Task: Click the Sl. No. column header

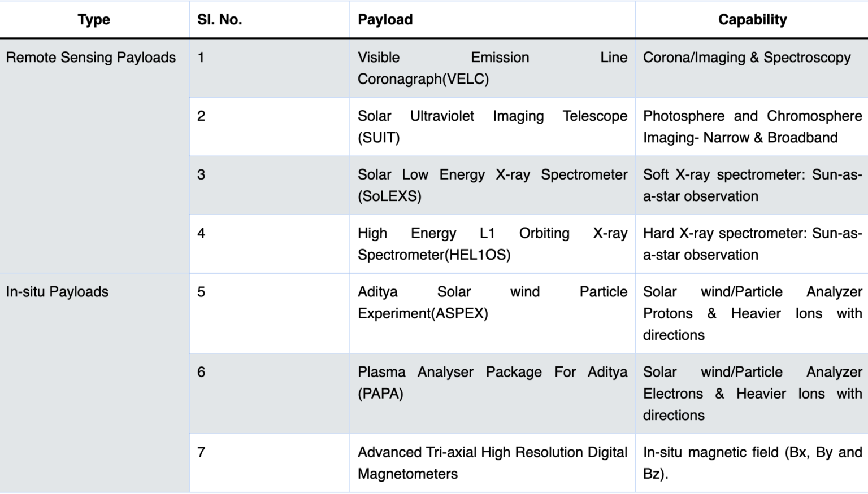Action: click(220, 20)
